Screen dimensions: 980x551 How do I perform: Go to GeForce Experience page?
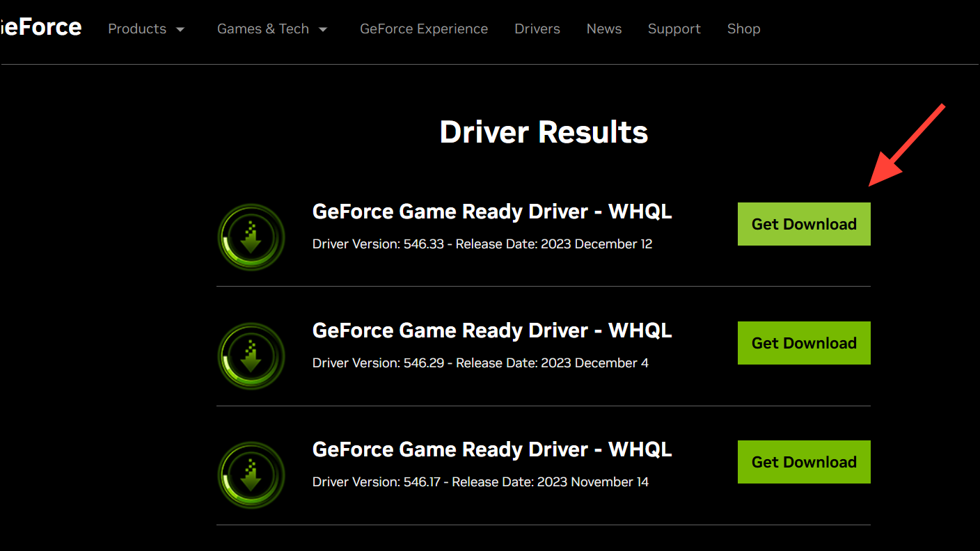pyautogui.click(x=424, y=29)
